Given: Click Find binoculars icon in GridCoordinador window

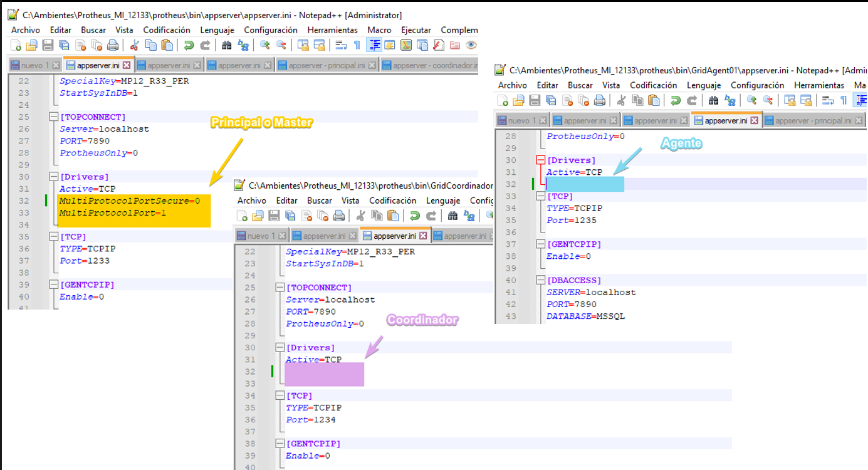Looking at the screenshot, I should pos(453,216).
